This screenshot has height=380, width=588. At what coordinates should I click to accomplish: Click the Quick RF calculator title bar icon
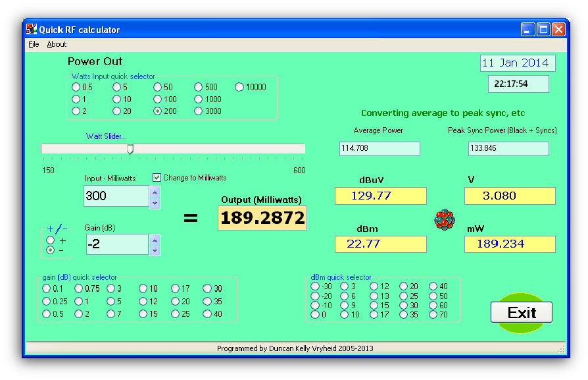point(31,30)
